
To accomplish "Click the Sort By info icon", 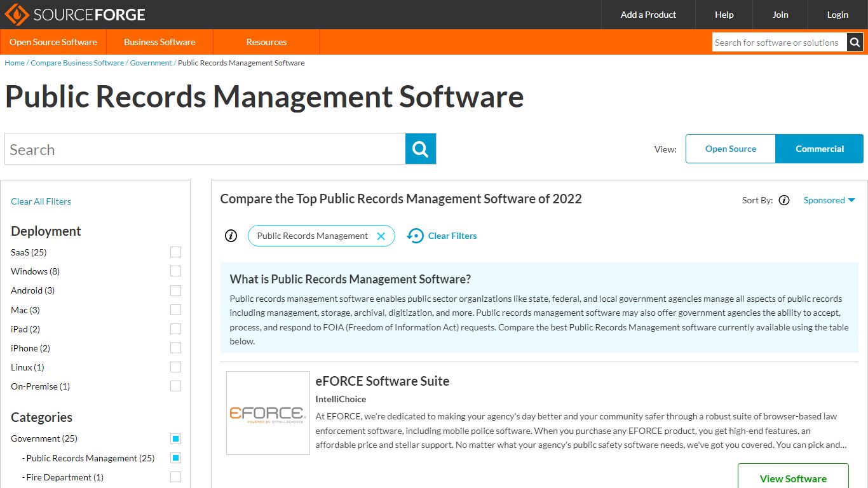I will pos(784,200).
